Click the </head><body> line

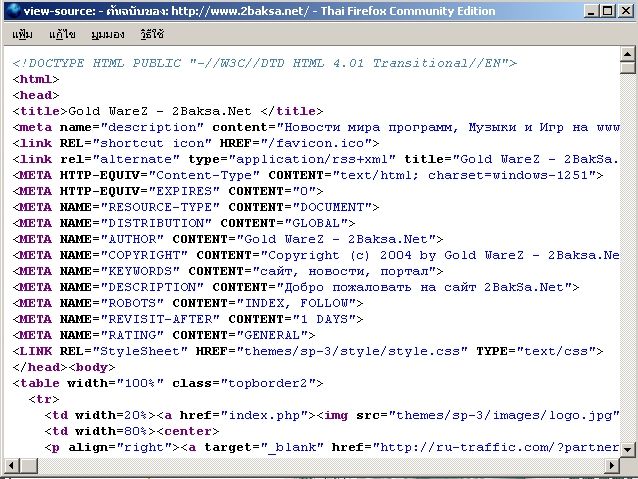64,367
